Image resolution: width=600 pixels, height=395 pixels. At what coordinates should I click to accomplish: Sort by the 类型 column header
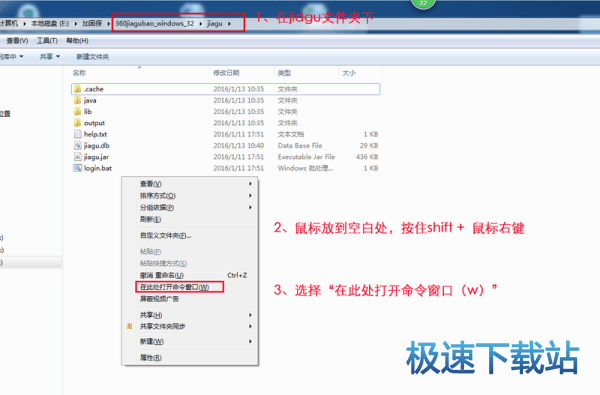(284, 73)
